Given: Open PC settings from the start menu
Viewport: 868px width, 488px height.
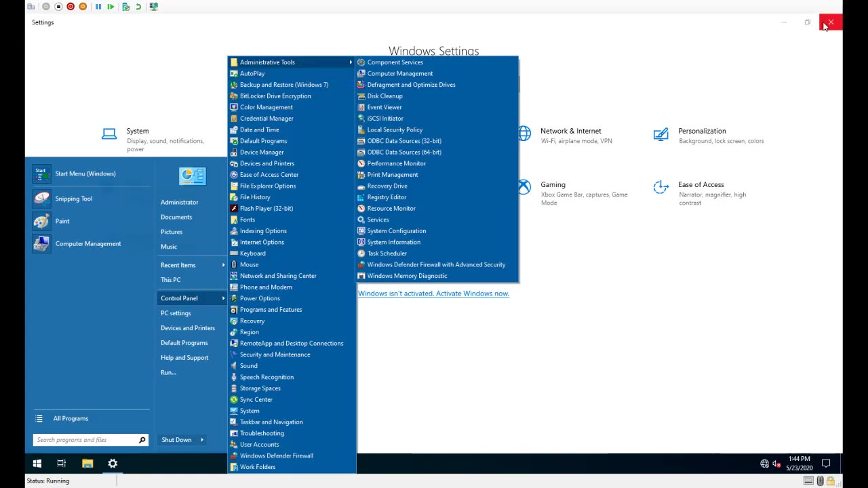Looking at the screenshot, I should click(x=176, y=313).
